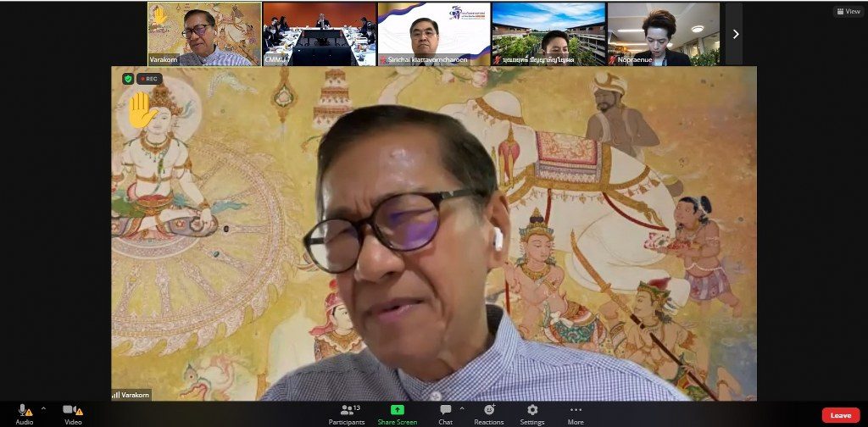The height and width of the screenshot is (427, 868).
Task: Select Varakorn's thumbnail in gallery strip
Action: 205,34
